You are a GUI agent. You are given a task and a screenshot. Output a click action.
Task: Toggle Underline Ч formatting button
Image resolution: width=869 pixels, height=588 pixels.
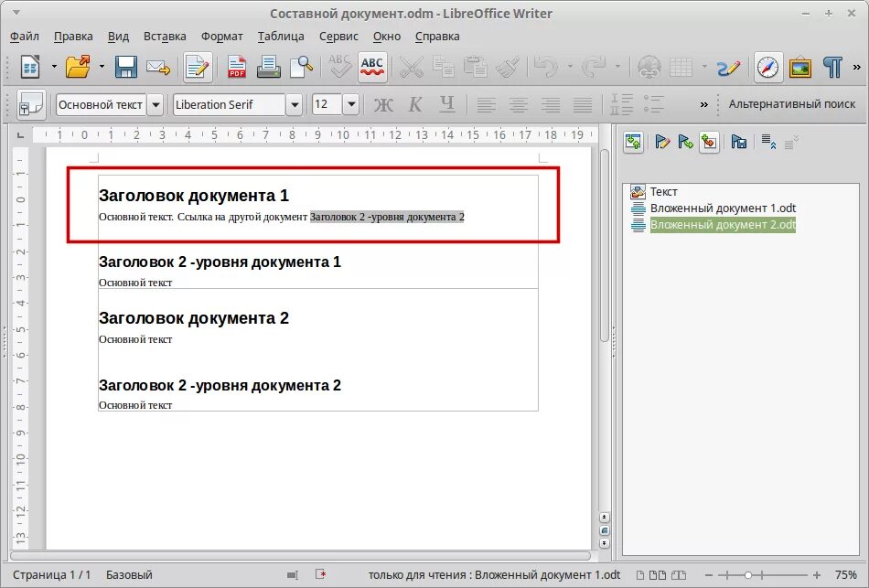tap(447, 104)
